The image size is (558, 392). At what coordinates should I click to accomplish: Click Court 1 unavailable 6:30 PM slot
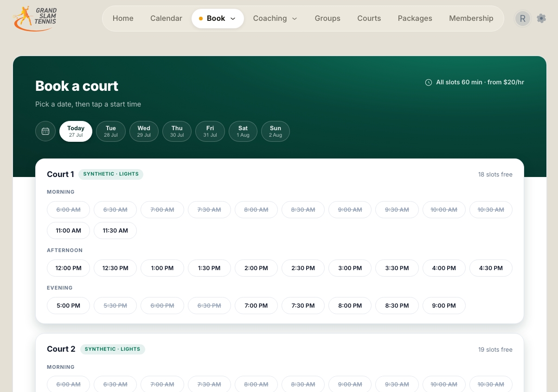coord(209,305)
